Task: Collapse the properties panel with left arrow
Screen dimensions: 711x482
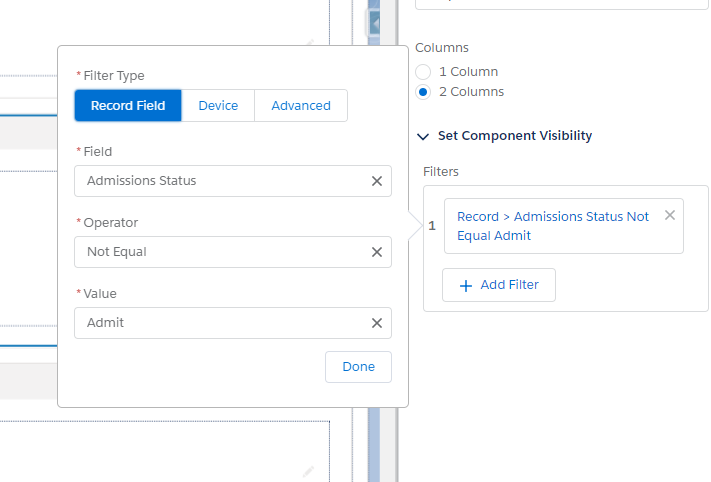Action: point(376,22)
